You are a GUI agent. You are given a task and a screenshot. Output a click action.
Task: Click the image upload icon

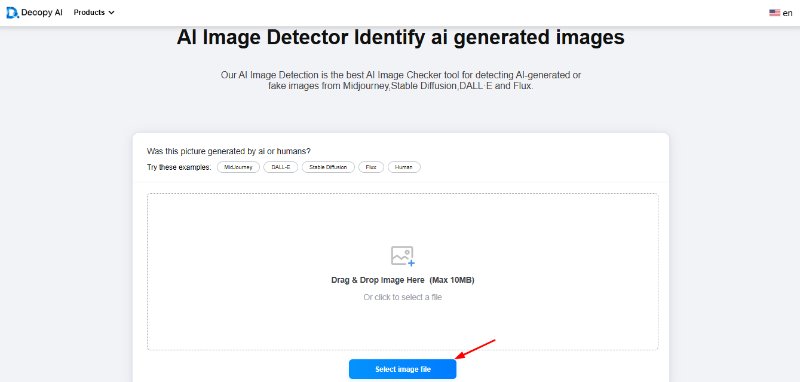403,256
